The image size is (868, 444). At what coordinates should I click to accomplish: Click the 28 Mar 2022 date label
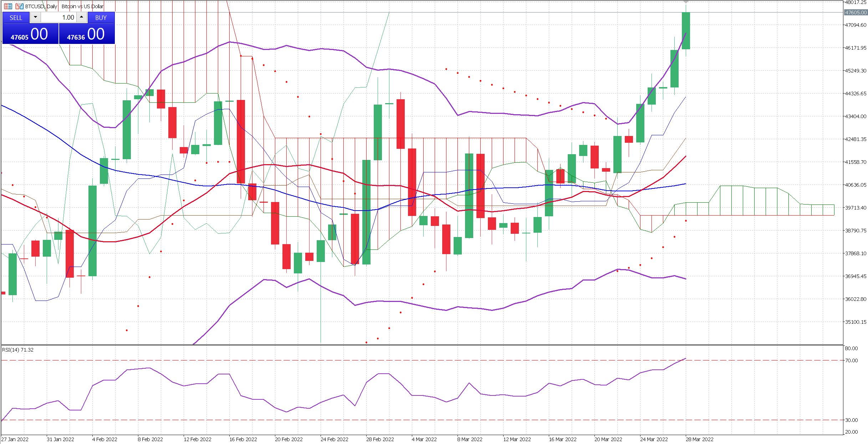699,439
